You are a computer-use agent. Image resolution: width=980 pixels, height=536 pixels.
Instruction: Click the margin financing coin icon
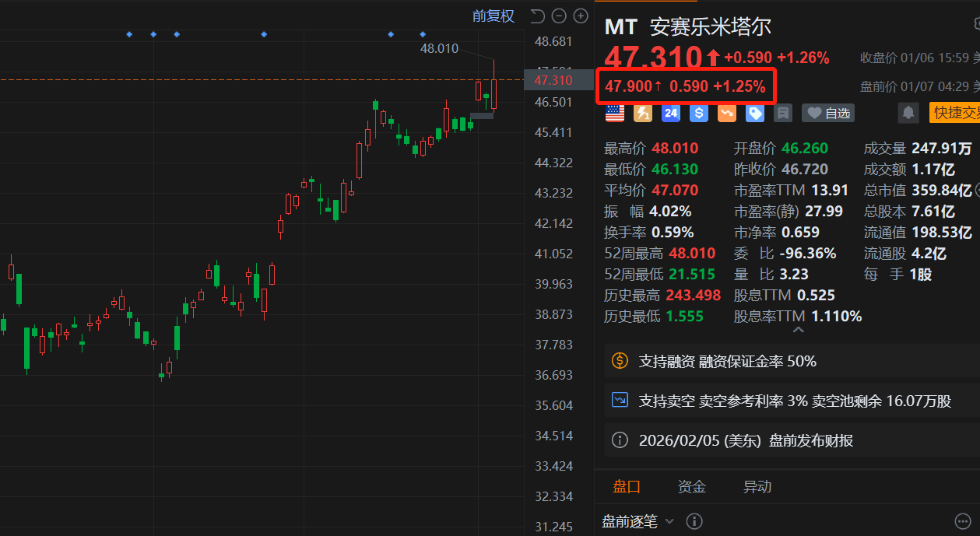[620, 361]
